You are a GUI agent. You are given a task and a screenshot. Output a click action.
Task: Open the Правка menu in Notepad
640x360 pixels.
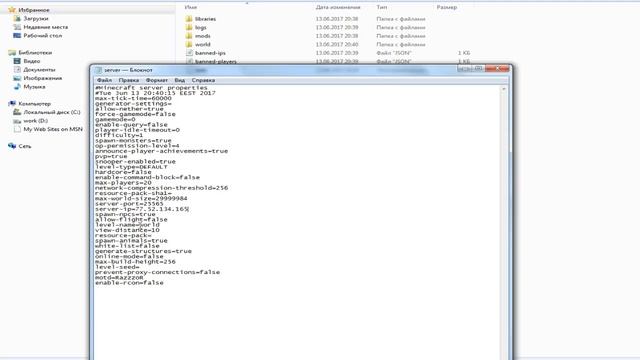129,80
